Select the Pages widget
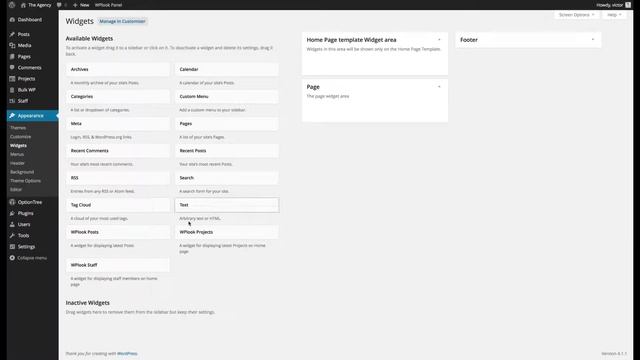This screenshot has width=640, height=360. pyautogui.click(x=227, y=123)
